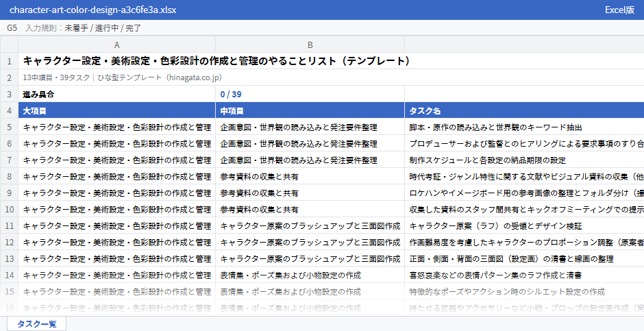The width and height of the screenshot is (644, 331).
Task: Select row 14 cell 表情集・ポーズ集および小物設定の作成
Action: [310, 275]
